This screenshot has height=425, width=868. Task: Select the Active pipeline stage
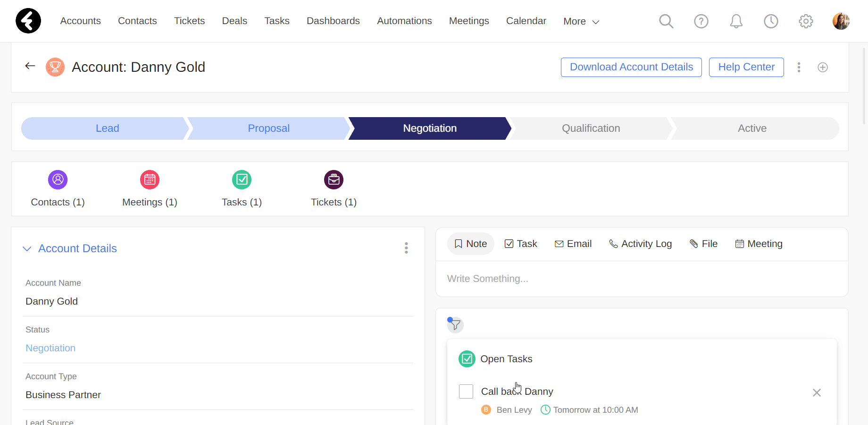[754, 128]
